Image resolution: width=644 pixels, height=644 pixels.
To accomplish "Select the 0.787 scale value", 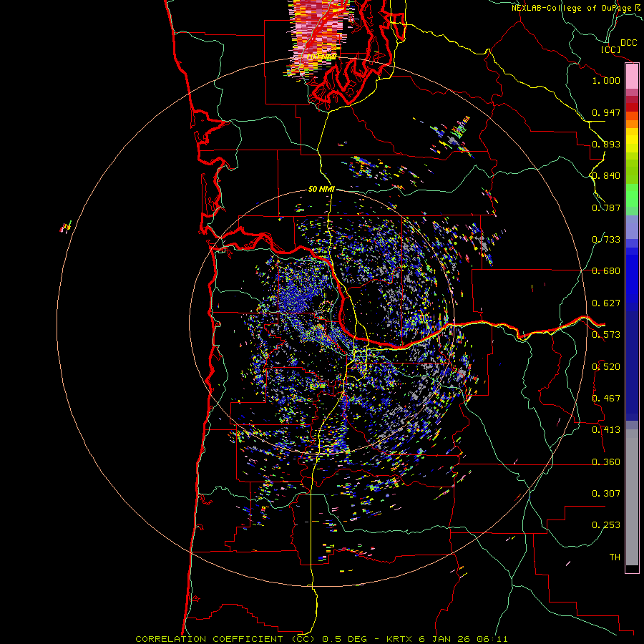I will point(606,208).
